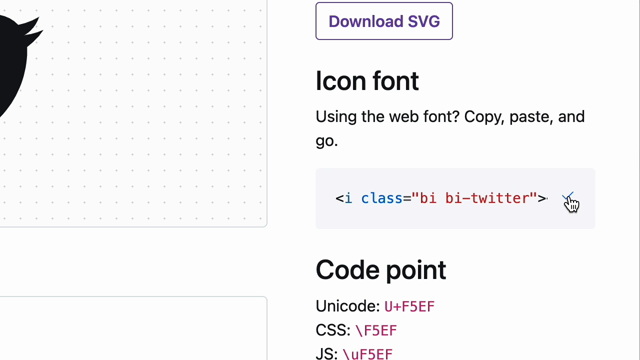The height and width of the screenshot is (360, 640).
Task: Click the blue class attribute keyword
Action: (x=382, y=198)
